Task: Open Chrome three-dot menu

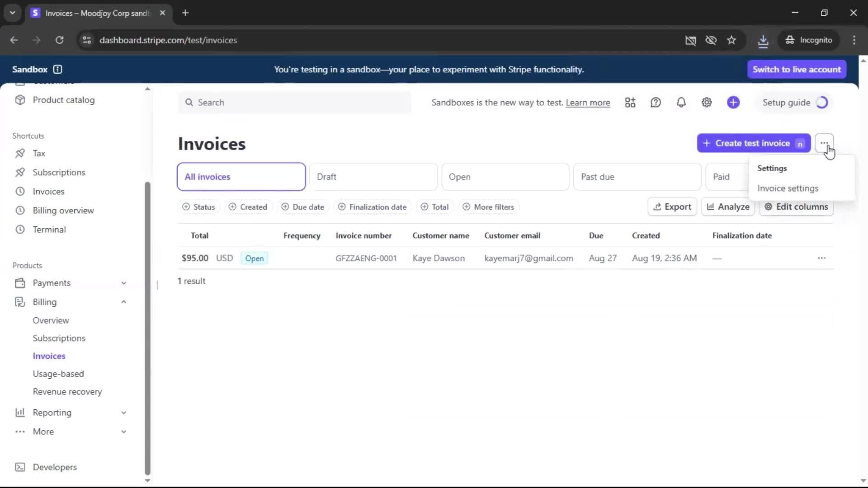Action: click(x=854, y=40)
